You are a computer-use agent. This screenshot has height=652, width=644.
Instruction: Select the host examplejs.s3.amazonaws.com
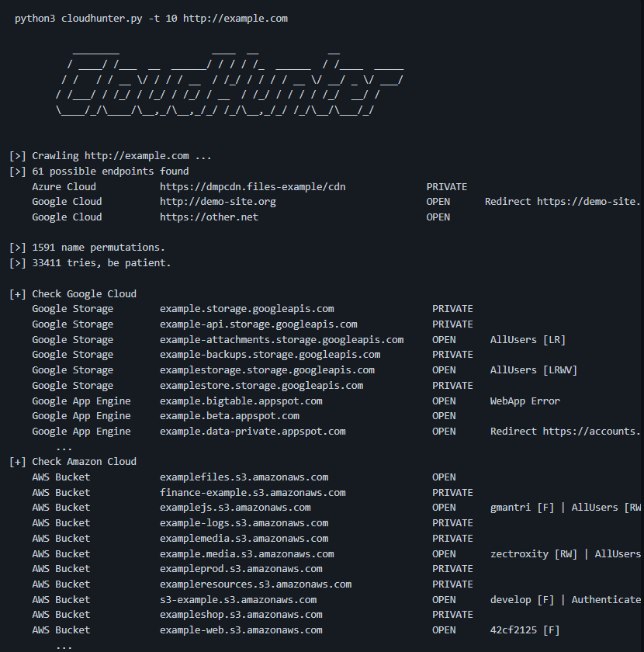click(235, 508)
